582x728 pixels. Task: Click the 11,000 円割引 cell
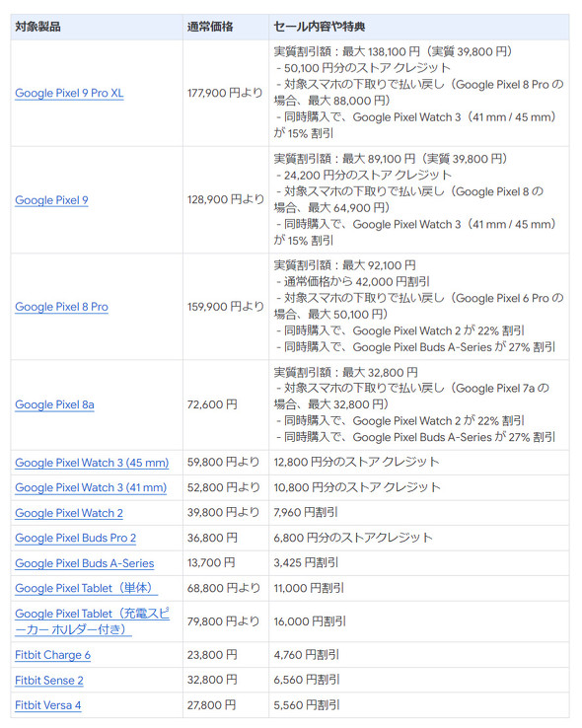tap(418, 588)
